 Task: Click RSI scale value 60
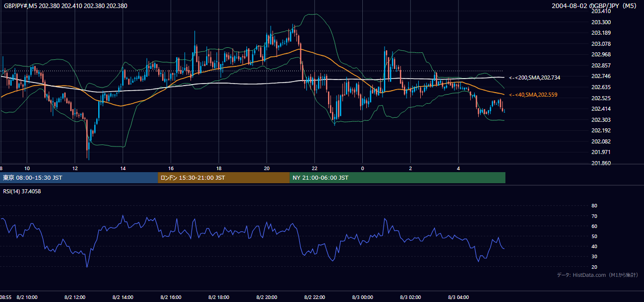click(x=594, y=226)
